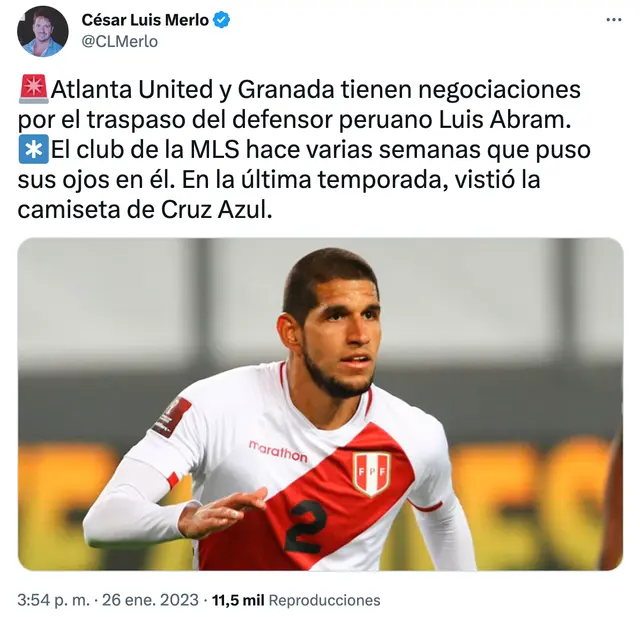Open the @CLMerlo handle link

[x=120, y=42]
